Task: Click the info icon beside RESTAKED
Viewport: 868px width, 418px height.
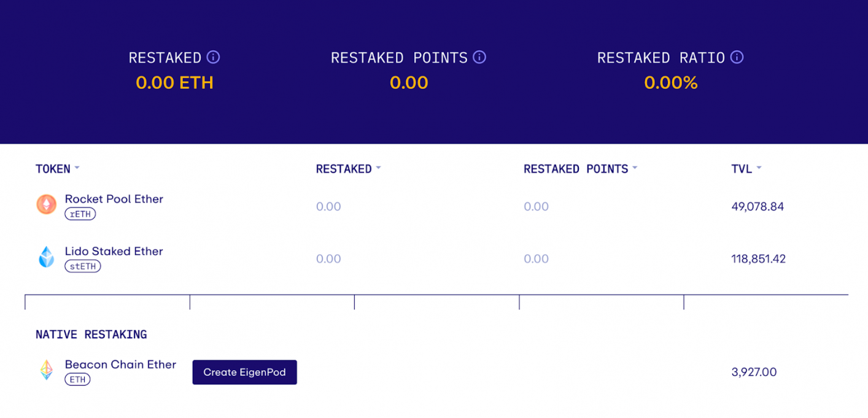Action: tap(213, 57)
